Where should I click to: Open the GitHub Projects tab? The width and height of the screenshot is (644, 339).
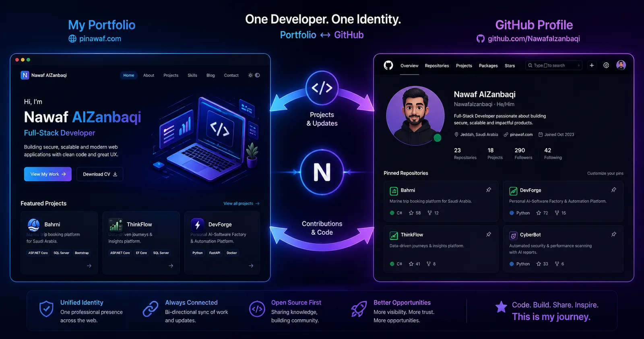click(464, 66)
